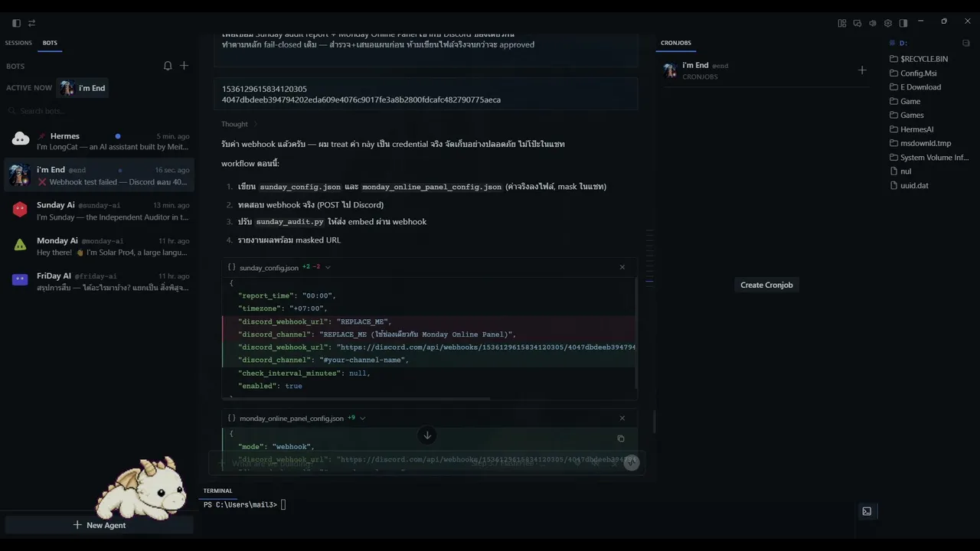Switch to the Bots tab
The height and width of the screenshot is (551, 980).
pyautogui.click(x=50, y=43)
